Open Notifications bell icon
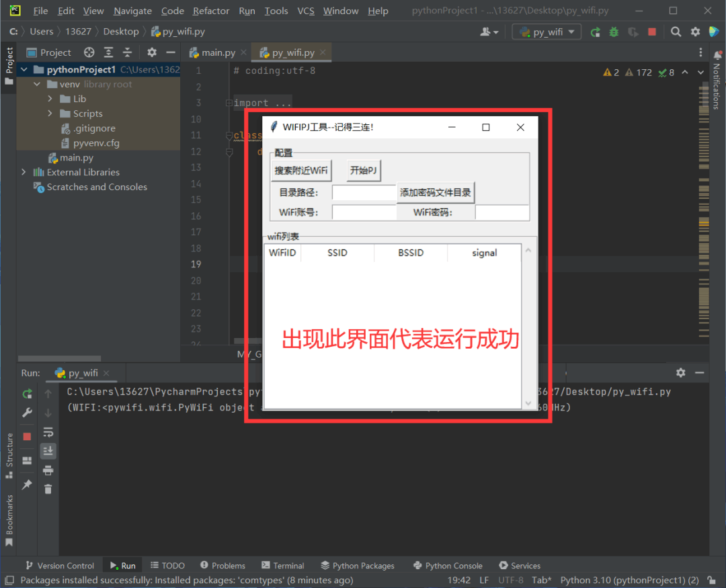Screen dimensions: 726x588 pos(717,54)
